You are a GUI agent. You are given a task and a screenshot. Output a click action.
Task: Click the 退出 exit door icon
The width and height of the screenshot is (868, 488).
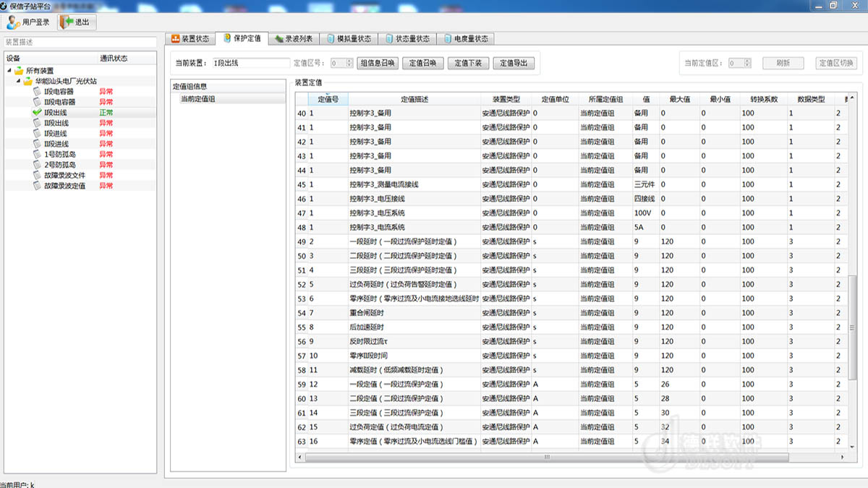click(67, 22)
